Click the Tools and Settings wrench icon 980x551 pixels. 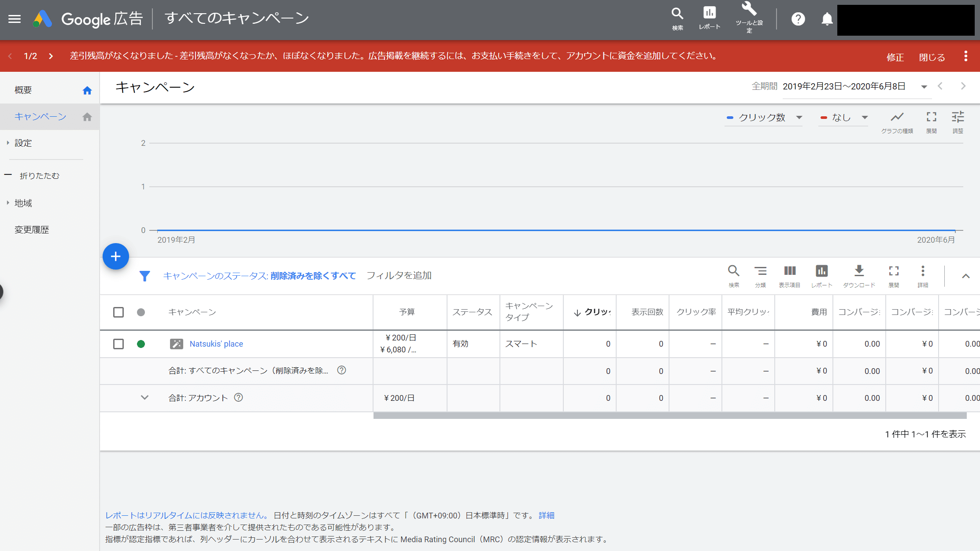(x=749, y=10)
